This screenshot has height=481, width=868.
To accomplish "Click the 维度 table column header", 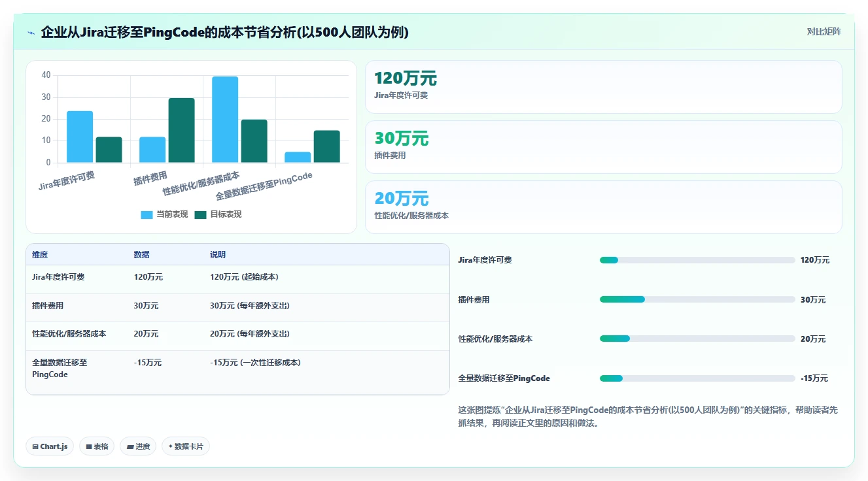I will (40, 255).
